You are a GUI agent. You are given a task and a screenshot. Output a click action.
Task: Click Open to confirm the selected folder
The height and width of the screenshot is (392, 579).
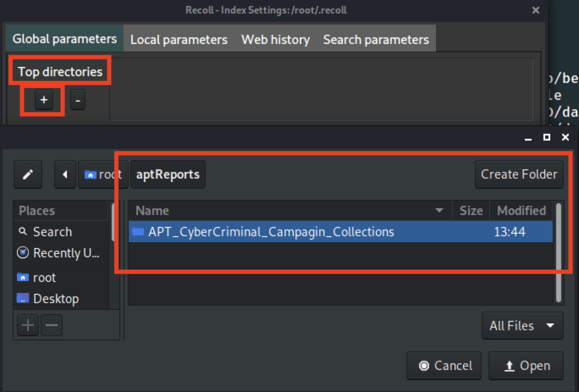pos(526,366)
